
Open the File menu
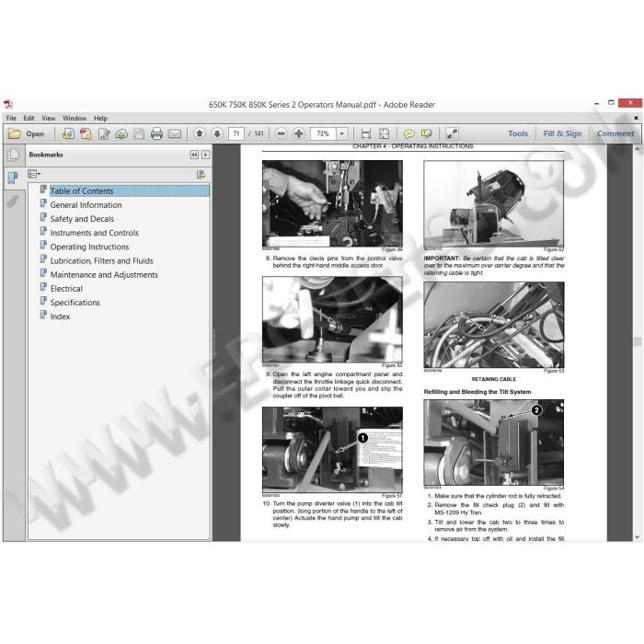11,118
